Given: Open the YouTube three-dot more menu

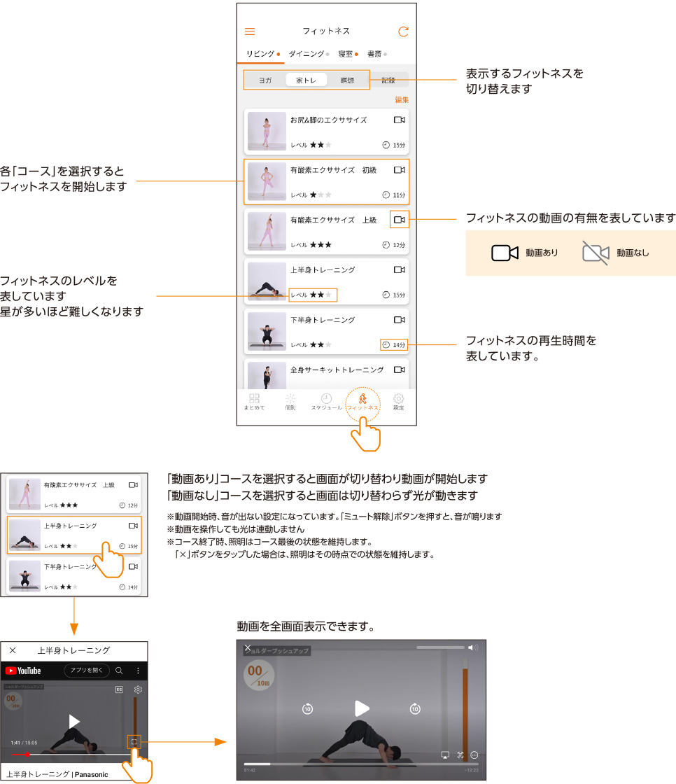Looking at the screenshot, I should pos(138,671).
